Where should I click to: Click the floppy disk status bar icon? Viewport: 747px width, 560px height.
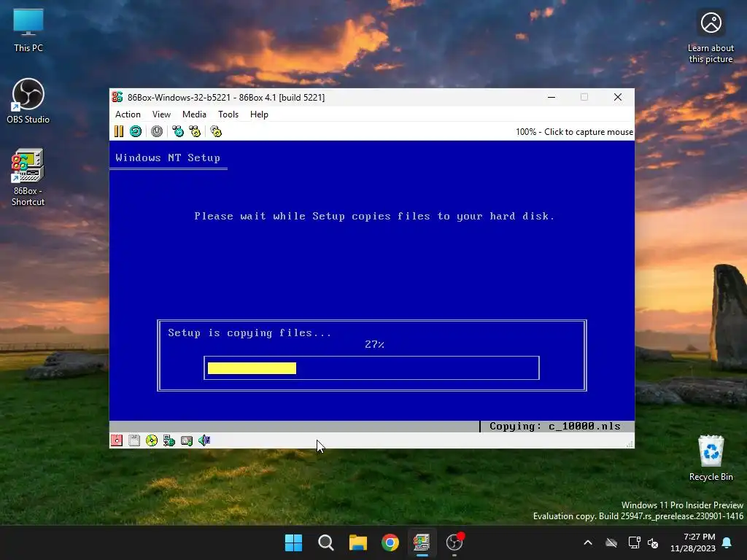point(117,440)
